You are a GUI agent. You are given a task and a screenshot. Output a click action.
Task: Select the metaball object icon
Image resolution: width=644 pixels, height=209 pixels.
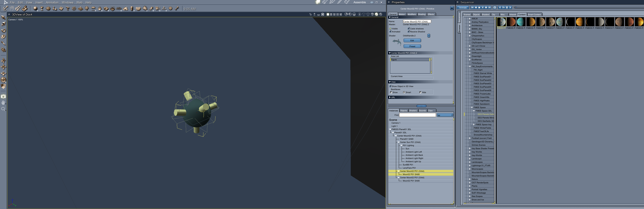pos(55,8)
